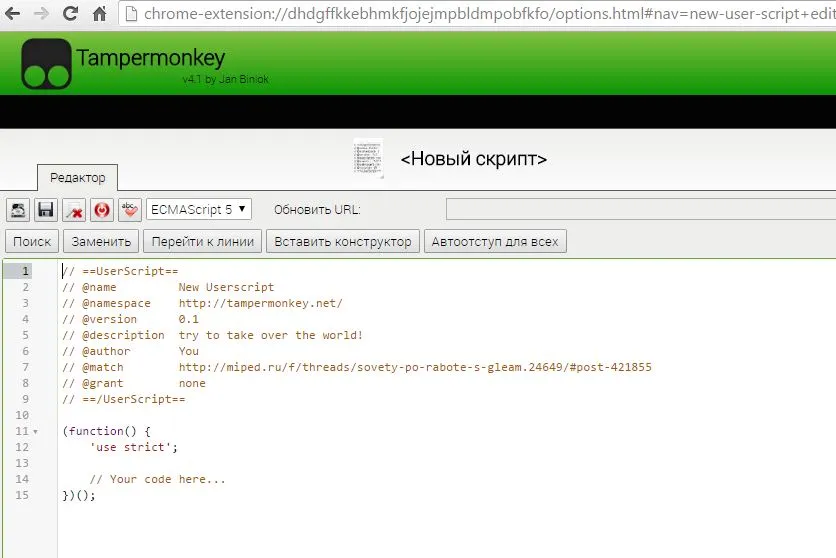Collapse the function fold arrow on line 11
This screenshot has width=836, height=558.
pyautogui.click(x=36, y=432)
